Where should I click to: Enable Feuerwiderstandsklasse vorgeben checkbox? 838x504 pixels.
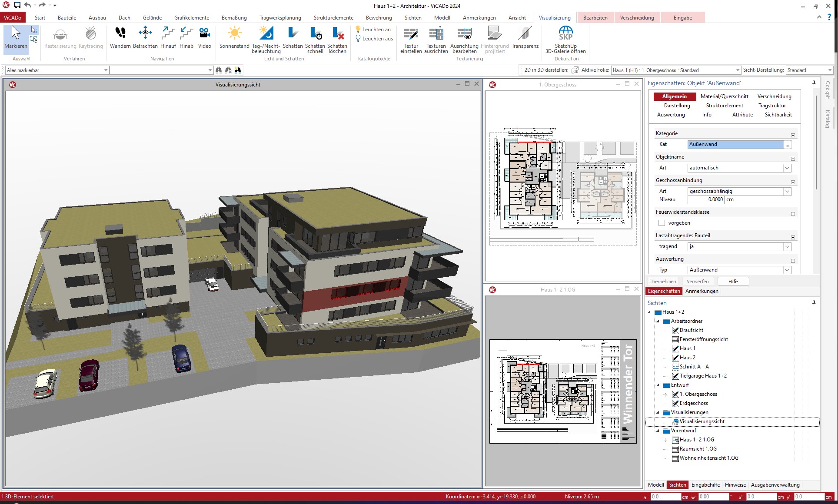click(662, 223)
